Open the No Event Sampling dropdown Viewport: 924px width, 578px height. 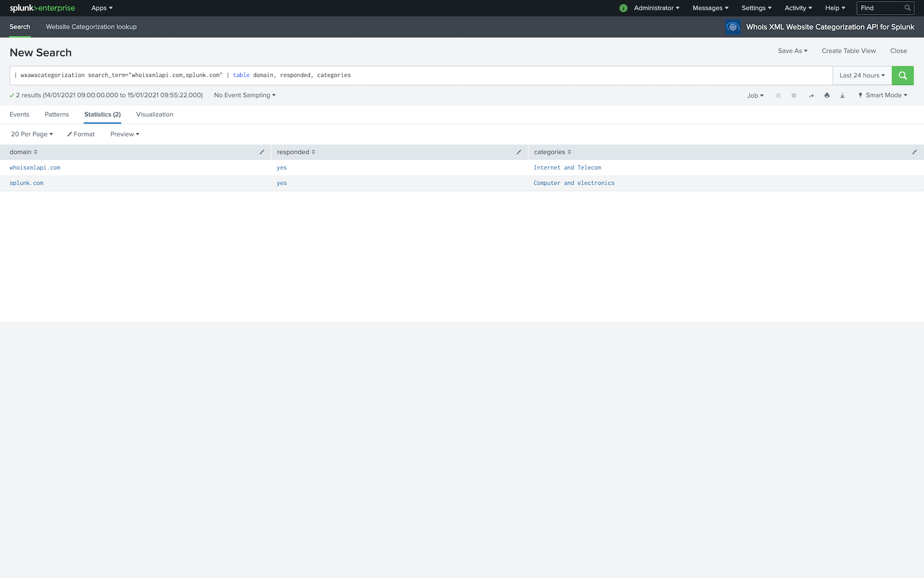pyautogui.click(x=245, y=95)
